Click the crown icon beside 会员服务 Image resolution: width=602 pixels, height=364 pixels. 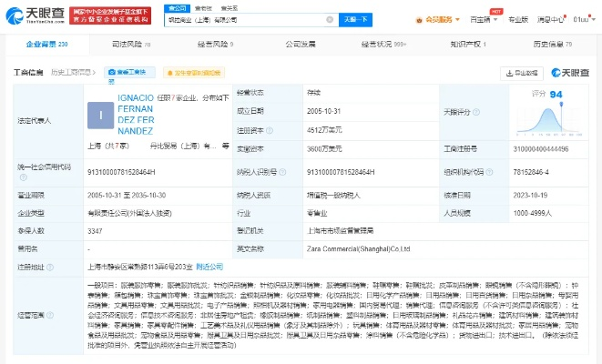click(x=419, y=20)
